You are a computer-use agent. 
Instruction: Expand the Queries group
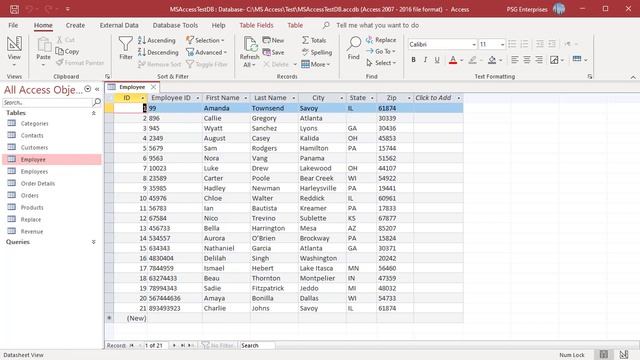pos(93,242)
